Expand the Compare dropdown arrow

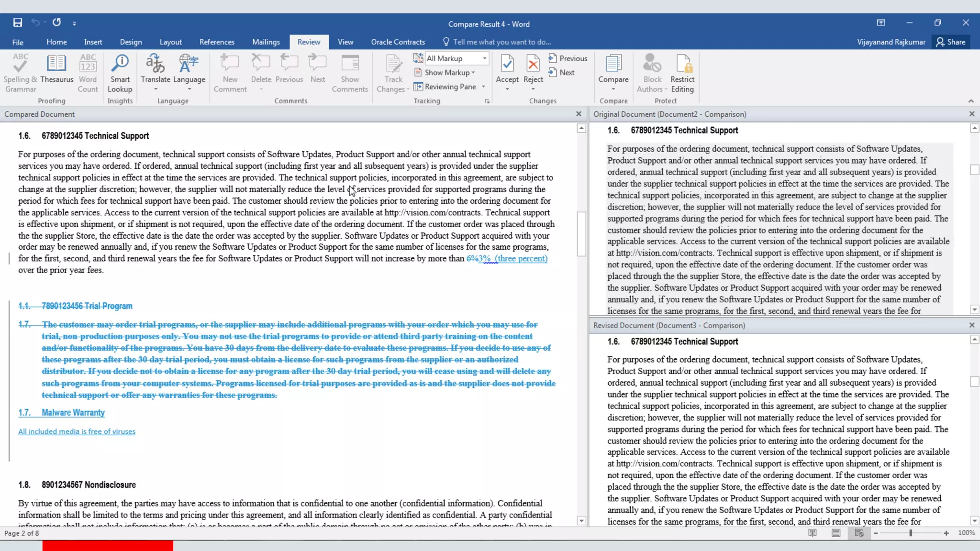[x=613, y=89]
